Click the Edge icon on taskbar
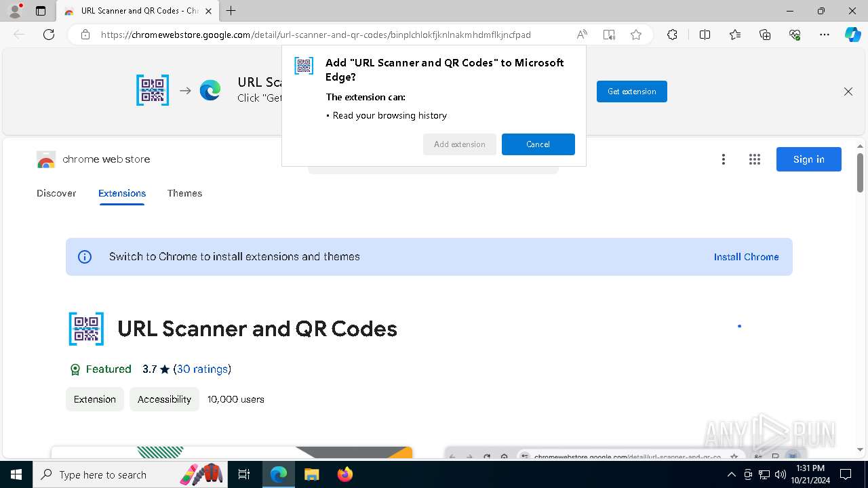Screen dimensions: 868x488 coord(279,474)
